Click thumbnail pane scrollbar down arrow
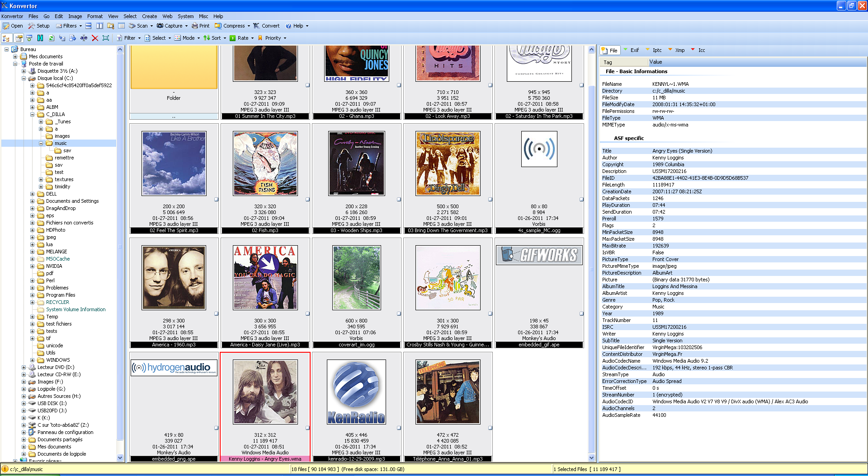 pyautogui.click(x=591, y=457)
